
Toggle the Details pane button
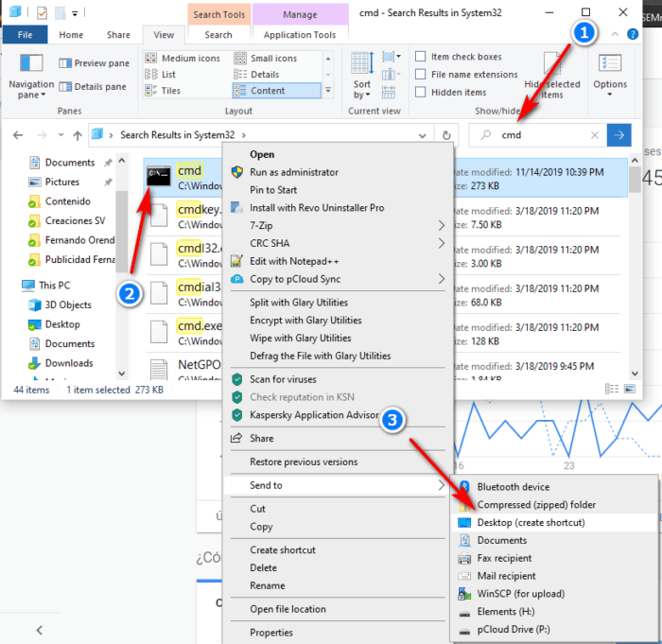[93, 87]
